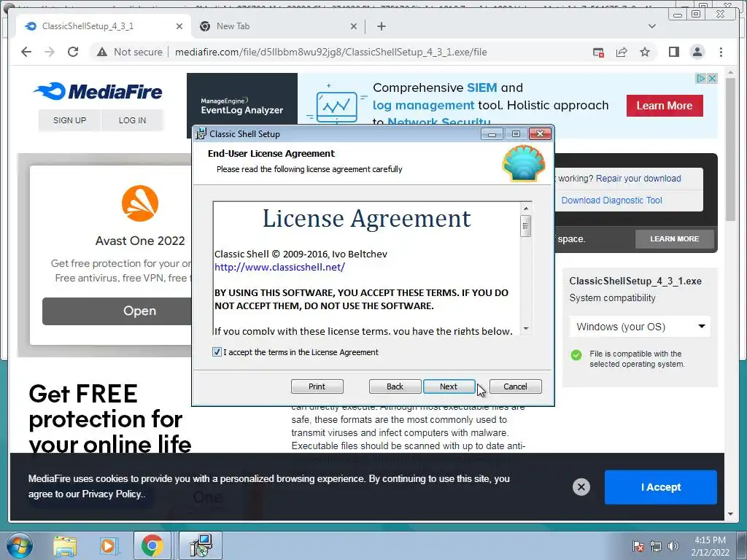Bookmark this page with the star icon
This screenshot has width=747, height=560.
point(645,52)
